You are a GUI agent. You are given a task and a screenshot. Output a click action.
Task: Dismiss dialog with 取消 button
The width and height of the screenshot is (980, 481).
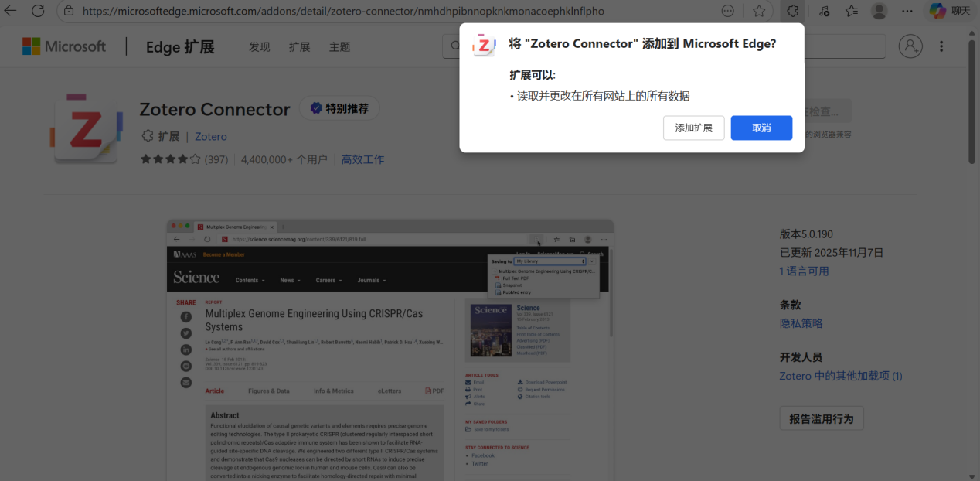pos(761,128)
